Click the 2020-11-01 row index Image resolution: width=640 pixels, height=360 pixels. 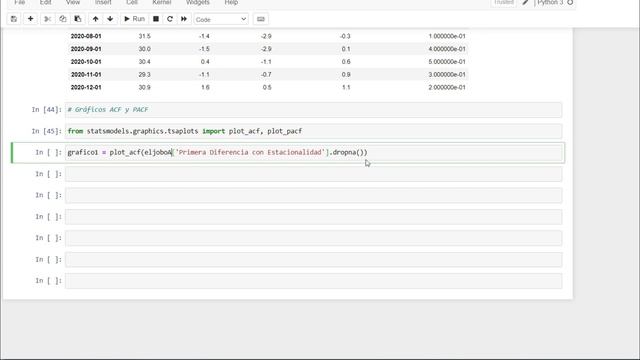pos(86,75)
